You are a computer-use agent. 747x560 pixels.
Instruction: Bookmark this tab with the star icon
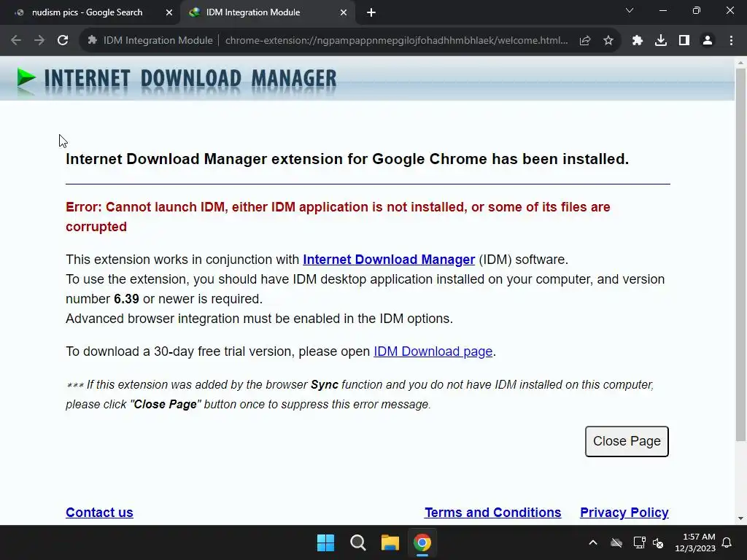tap(608, 41)
